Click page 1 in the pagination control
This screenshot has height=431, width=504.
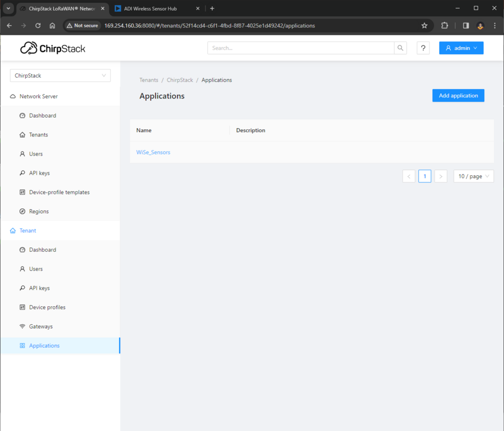[424, 176]
